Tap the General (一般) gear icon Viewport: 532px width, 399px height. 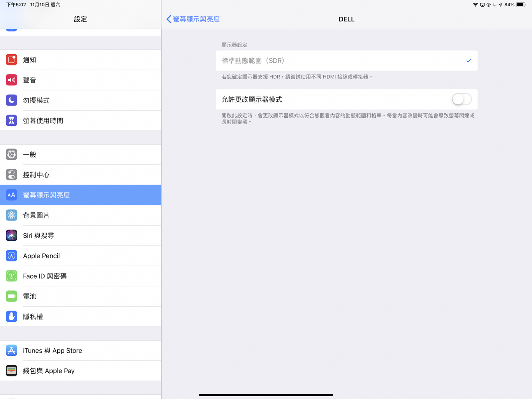tap(11, 154)
